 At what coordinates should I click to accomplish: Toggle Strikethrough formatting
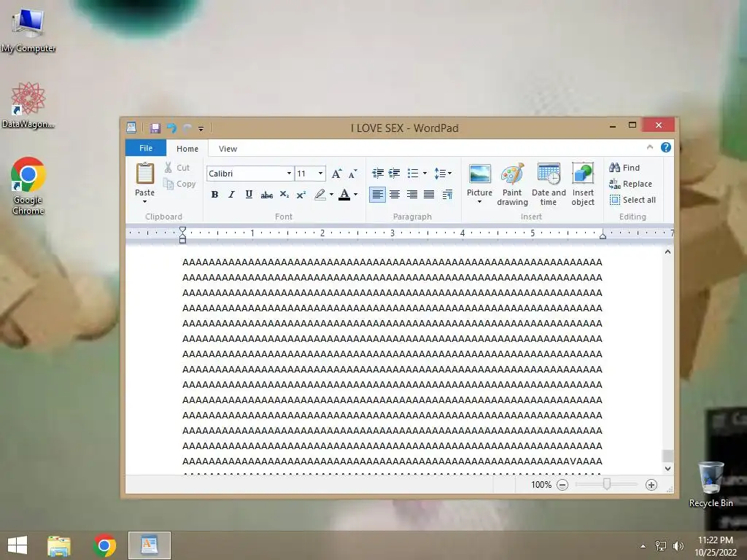pos(266,194)
